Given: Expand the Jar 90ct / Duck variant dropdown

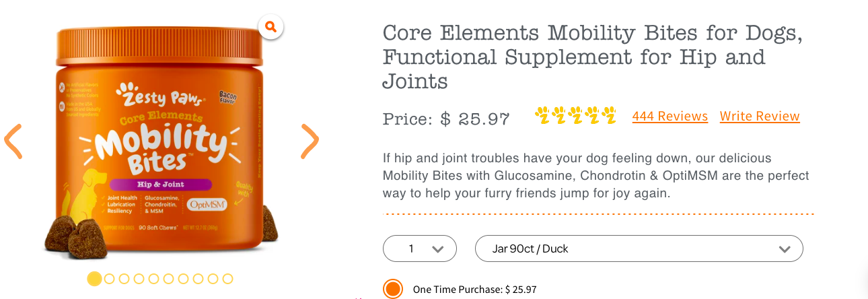Looking at the screenshot, I should coord(639,248).
